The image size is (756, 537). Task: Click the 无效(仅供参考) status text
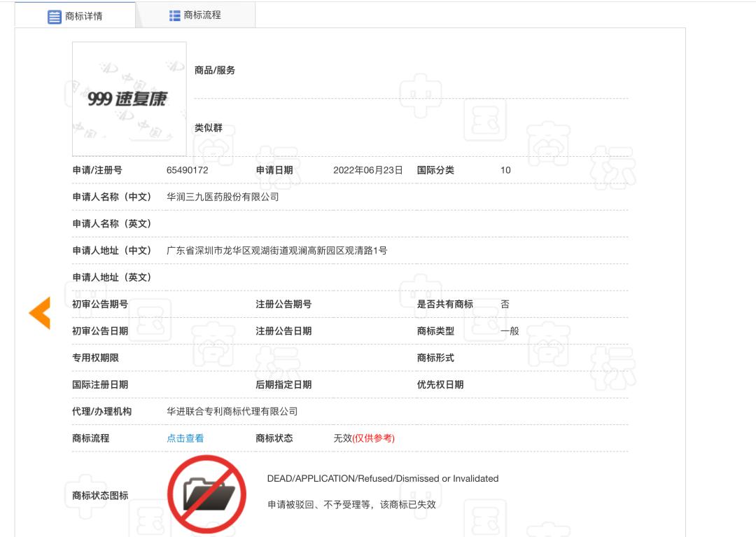(364, 438)
